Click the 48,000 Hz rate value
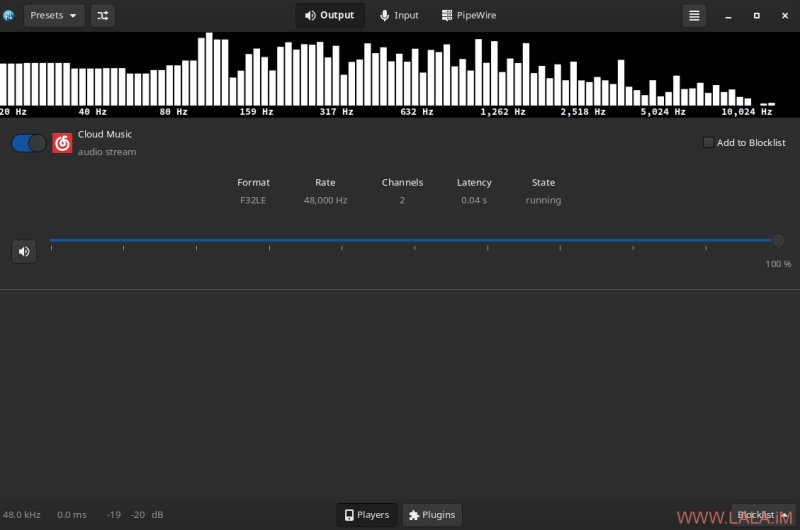 (326, 200)
